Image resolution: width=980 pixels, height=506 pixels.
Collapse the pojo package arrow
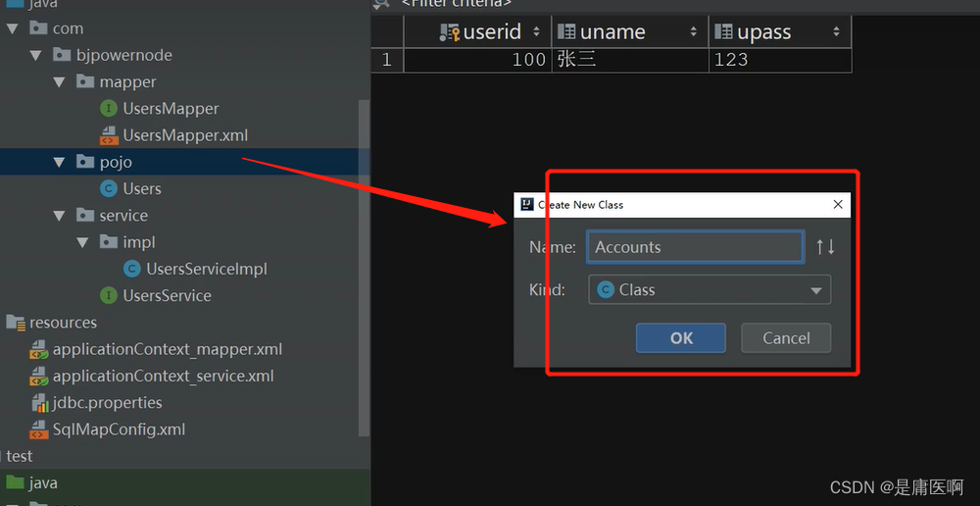coord(59,162)
